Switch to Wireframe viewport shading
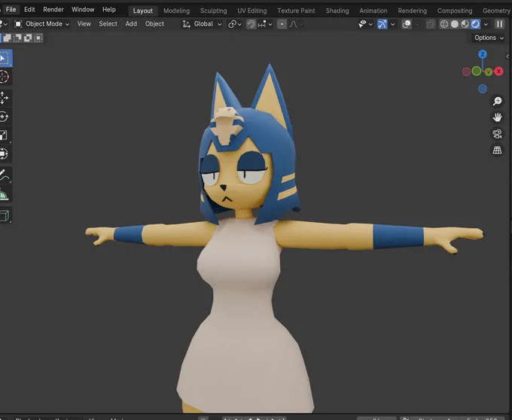The width and height of the screenshot is (512, 420). pyautogui.click(x=443, y=24)
